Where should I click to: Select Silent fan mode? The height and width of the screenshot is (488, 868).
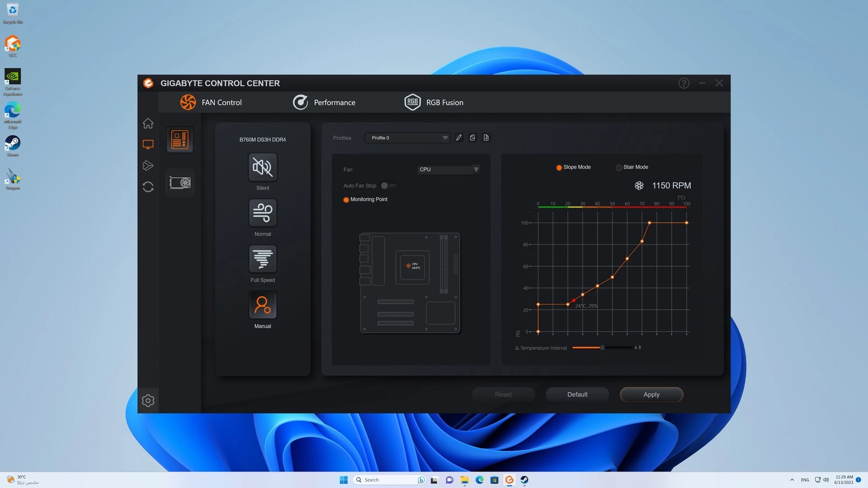tap(262, 167)
